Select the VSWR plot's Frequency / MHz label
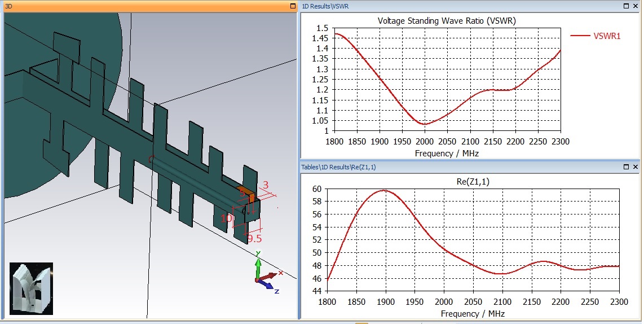The height and width of the screenshot is (324, 644). (x=447, y=154)
